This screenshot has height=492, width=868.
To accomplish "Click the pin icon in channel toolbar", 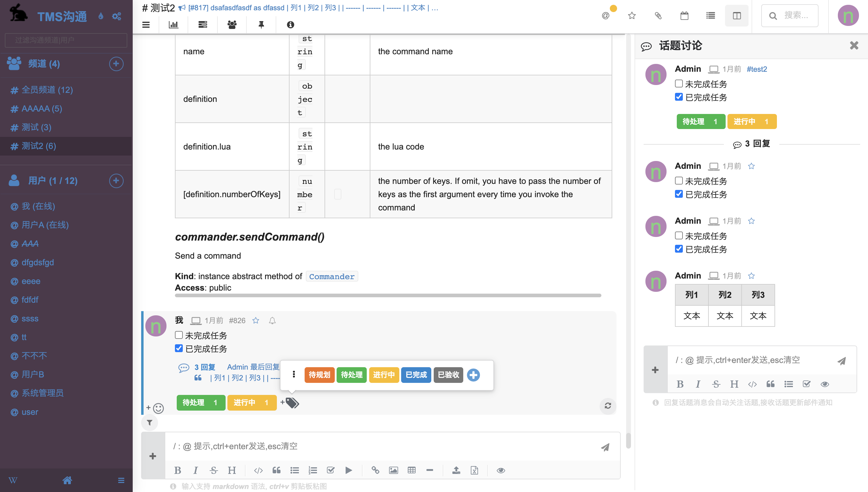I will [261, 25].
